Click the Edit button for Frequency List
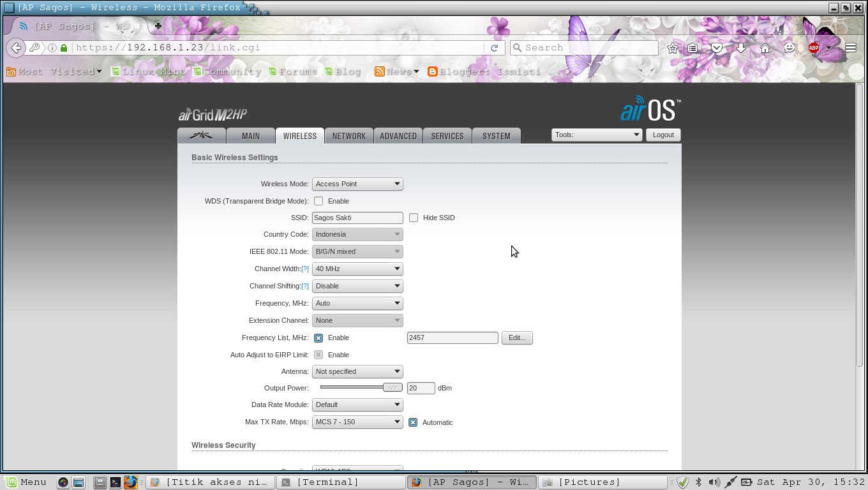 point(517,338)
